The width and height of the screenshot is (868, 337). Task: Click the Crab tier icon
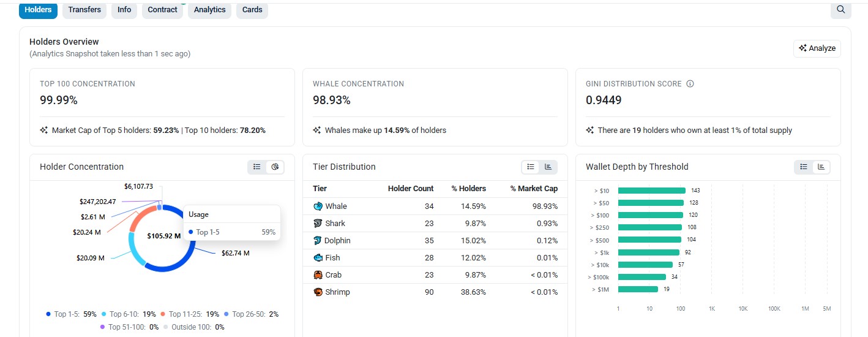[x=318, y=275]
